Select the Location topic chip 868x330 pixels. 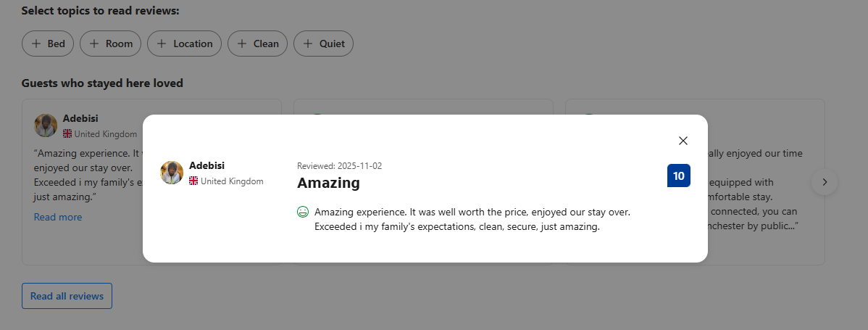pos(185,44)
